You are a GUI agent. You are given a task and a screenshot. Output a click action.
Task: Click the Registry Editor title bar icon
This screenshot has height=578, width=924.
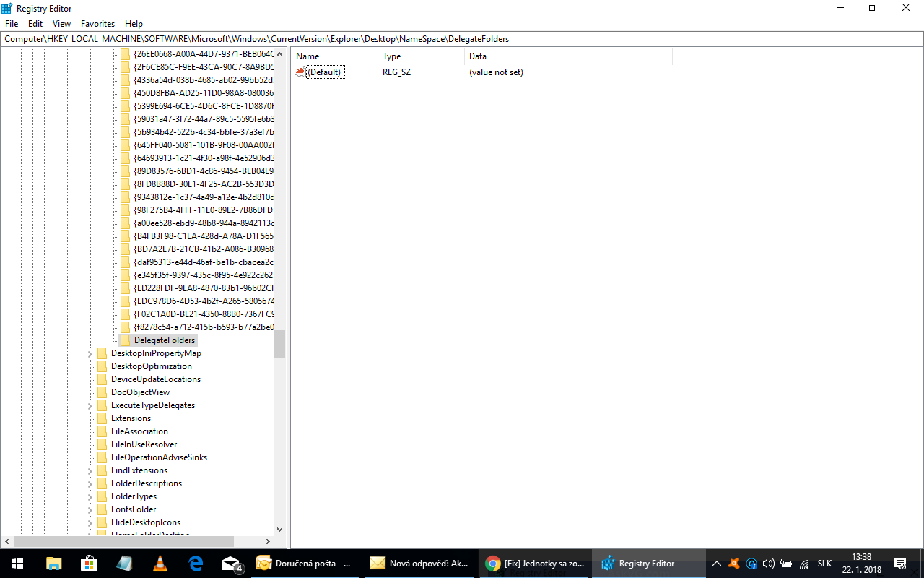point(7,8)
